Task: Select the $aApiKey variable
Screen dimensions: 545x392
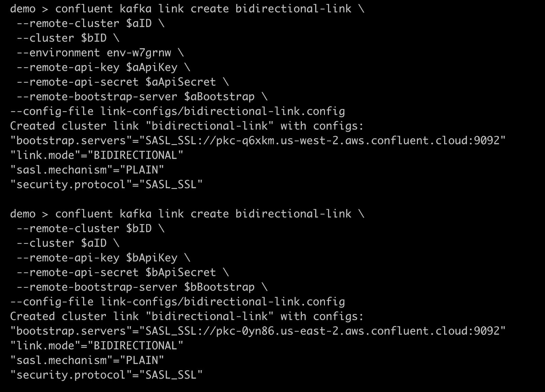Action: [152, 67]
